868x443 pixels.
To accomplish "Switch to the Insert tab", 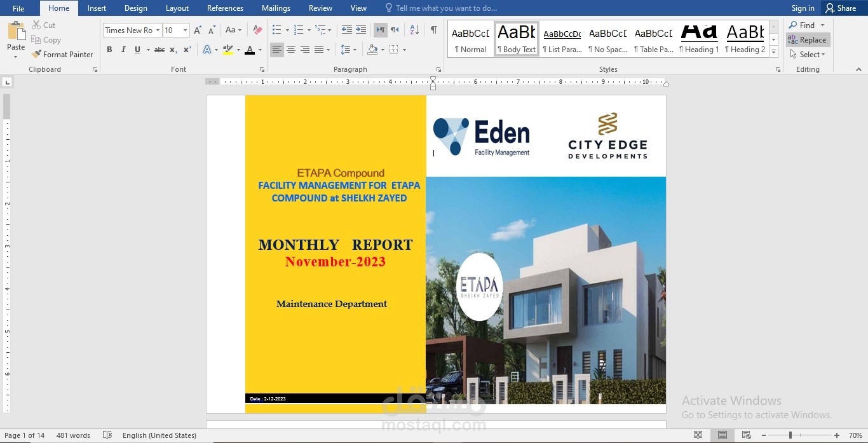I will point(97,8).
